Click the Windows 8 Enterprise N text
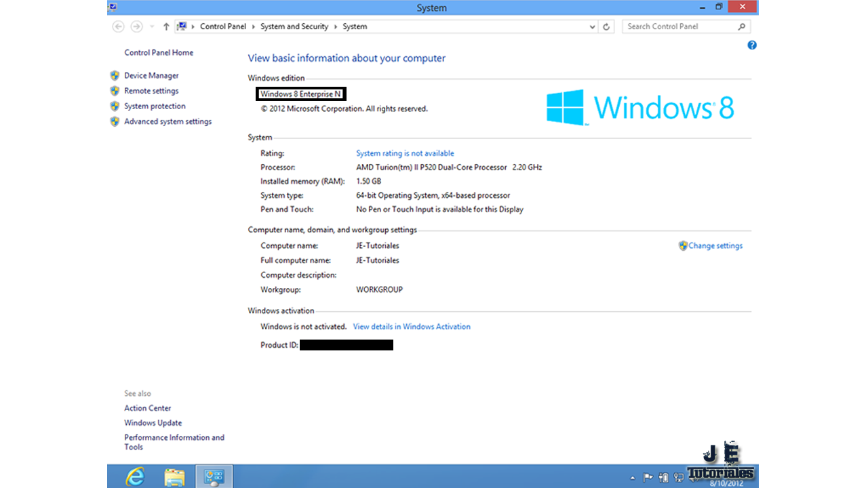Screen dimensions: 868x488 click(301, 94)
